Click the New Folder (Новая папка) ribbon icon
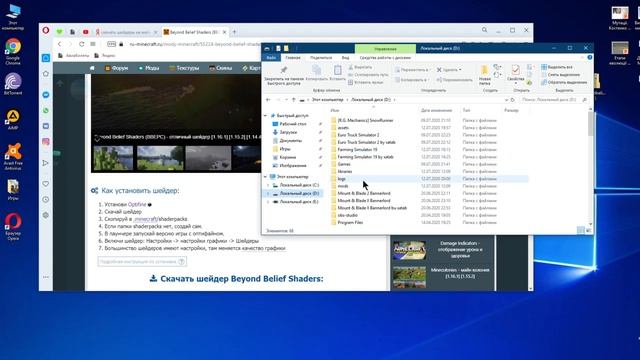The image size is (640, 360). point(484,75)
